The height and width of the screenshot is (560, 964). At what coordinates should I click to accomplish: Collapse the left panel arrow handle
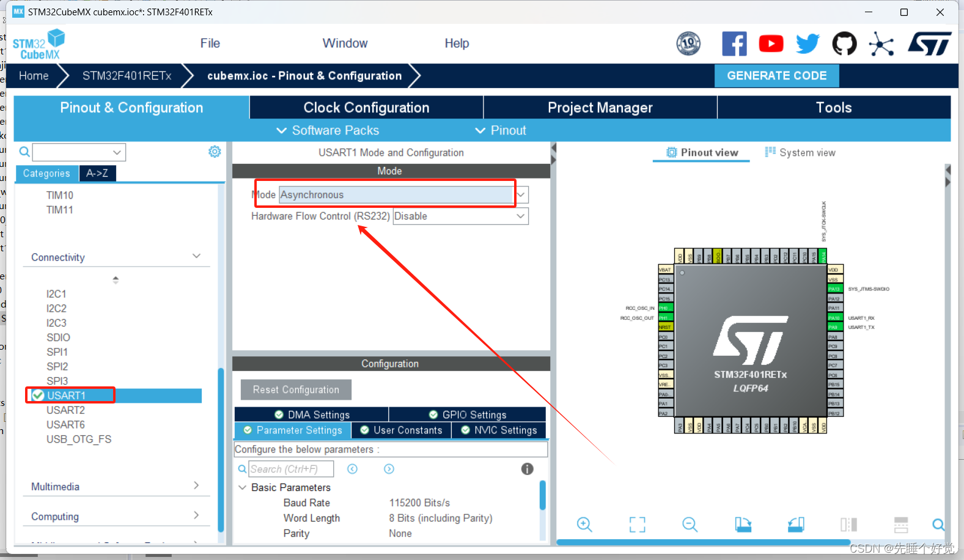coord(554,148)
